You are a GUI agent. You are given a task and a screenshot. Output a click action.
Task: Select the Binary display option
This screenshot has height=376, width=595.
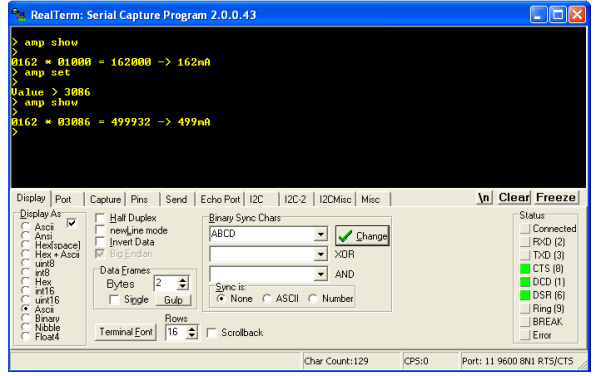(25, 318)
